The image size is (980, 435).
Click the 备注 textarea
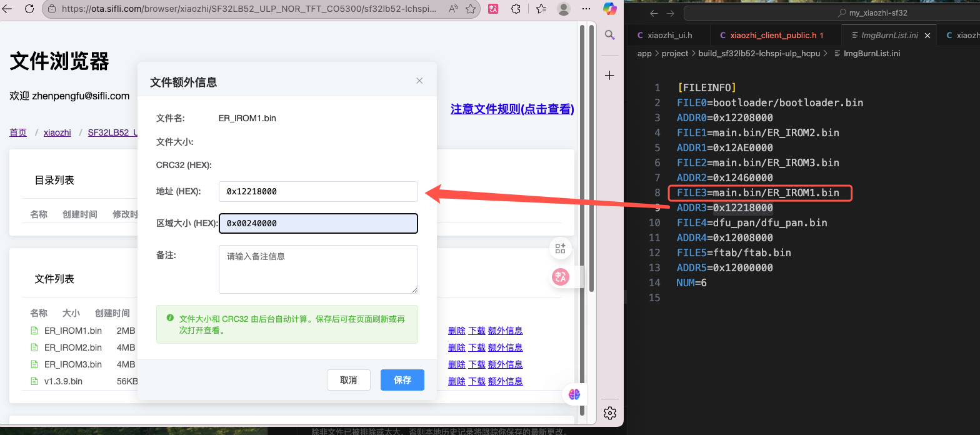[318, 269]
